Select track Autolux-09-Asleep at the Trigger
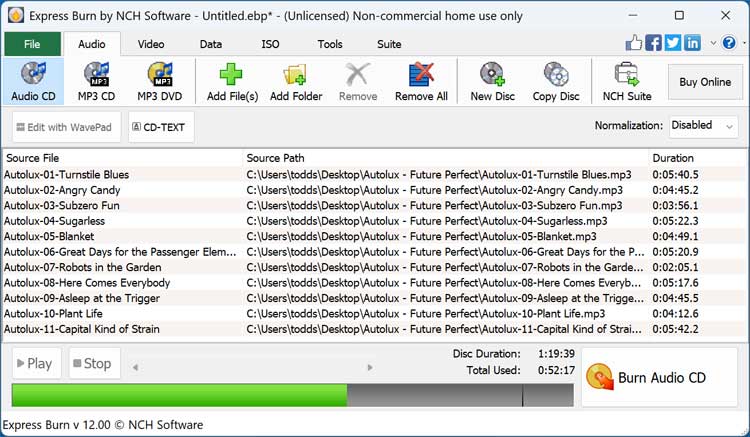 pyautogui.click(x=82, y=298)
